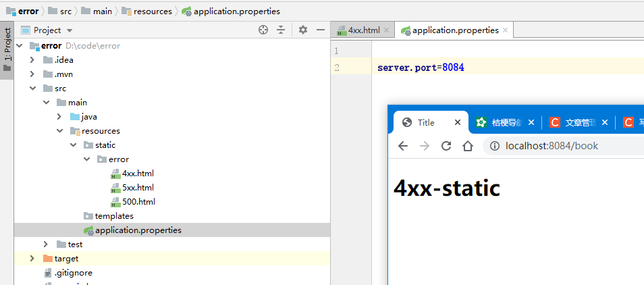Viewport: 644px width, 285px height.
Task: Click the browser Home button
Action: coord(468,146)
